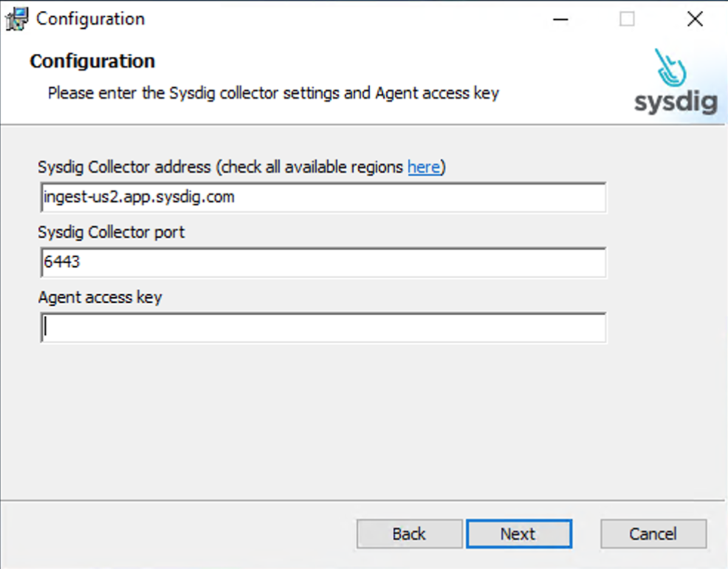This screenshot has width=728, height=569.
Task: Click the Sysdig Collector address input field
Action: [323, 197]
